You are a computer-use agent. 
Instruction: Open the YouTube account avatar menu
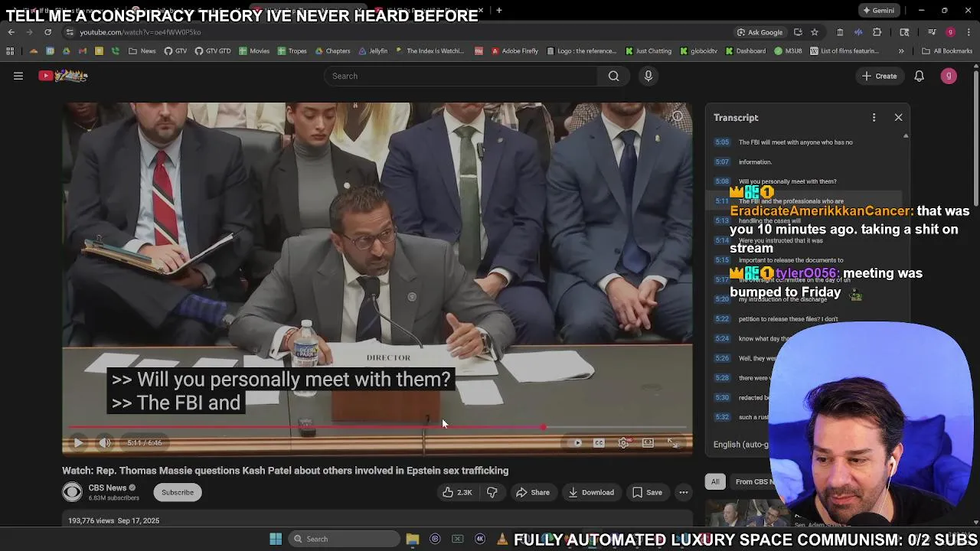pos(949,76)
